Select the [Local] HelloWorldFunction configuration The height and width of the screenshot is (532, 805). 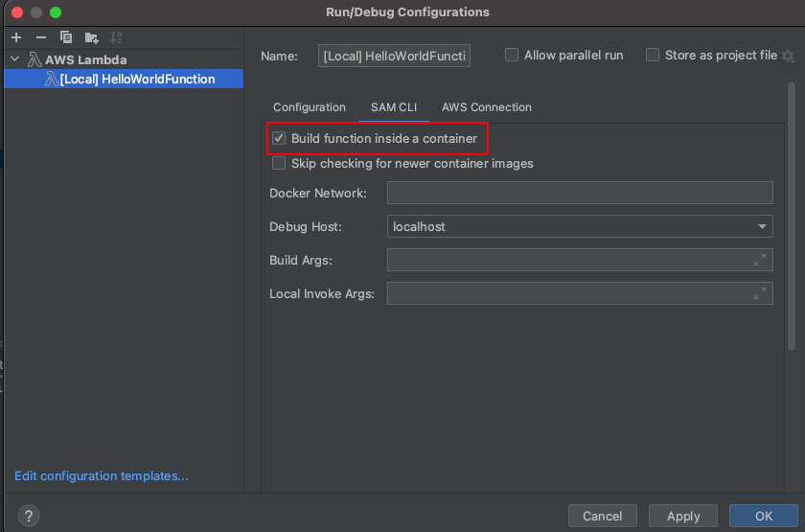136,79
